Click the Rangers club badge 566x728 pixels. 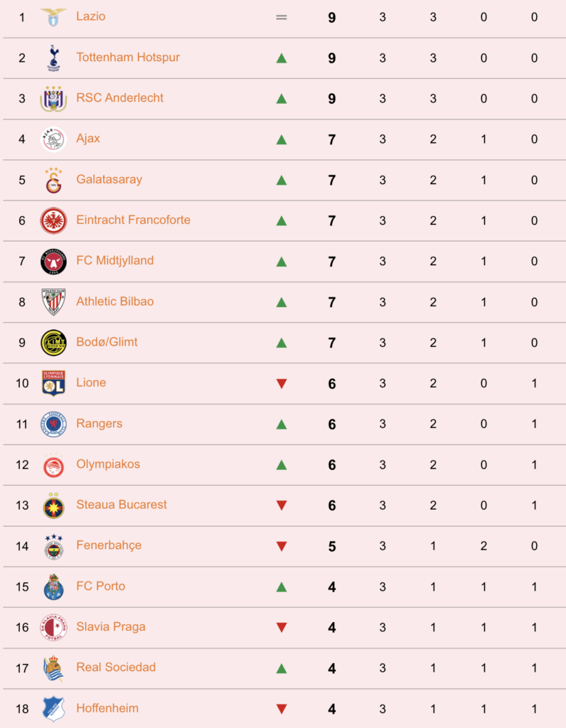pos(53,424)
